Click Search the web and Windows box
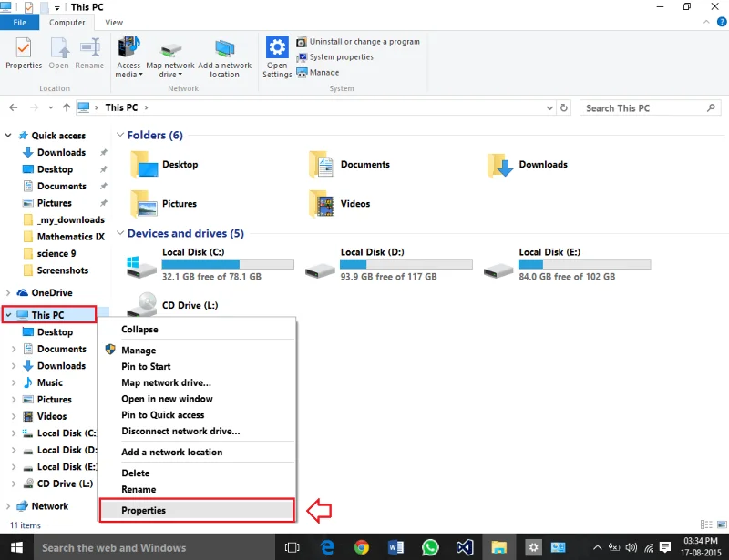Viewport: 729px width, 560px height. coord(153,547)
